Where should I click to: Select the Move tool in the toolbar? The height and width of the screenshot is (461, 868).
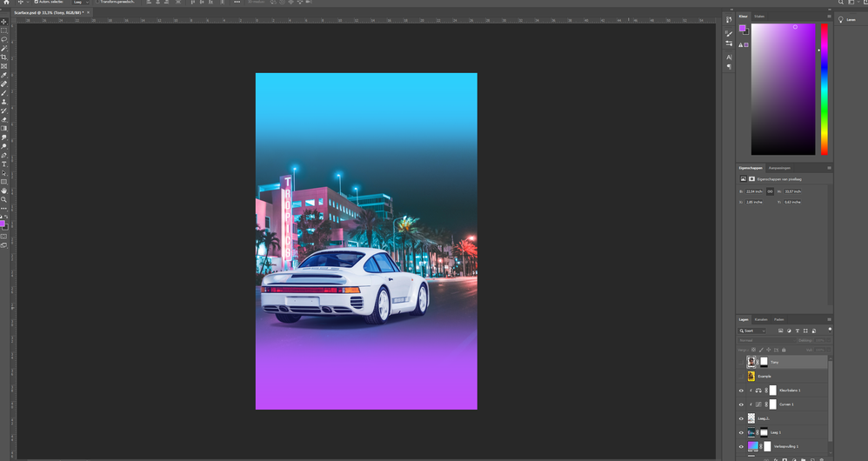tap(3, 22)
